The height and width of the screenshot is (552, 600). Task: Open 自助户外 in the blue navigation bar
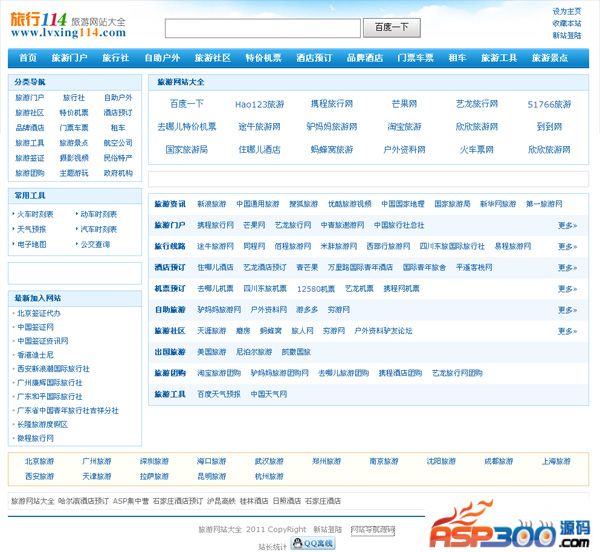point(162,58)
